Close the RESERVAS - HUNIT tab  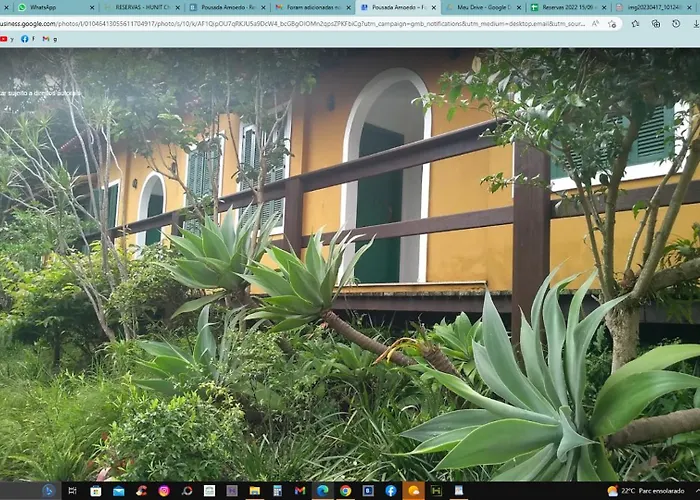point(178,8)
